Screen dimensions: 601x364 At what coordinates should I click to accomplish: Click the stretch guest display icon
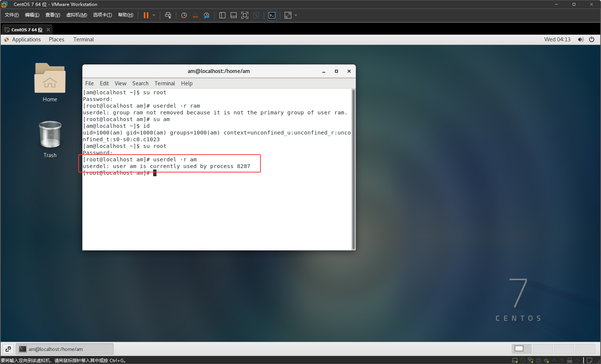click(288, 15)
